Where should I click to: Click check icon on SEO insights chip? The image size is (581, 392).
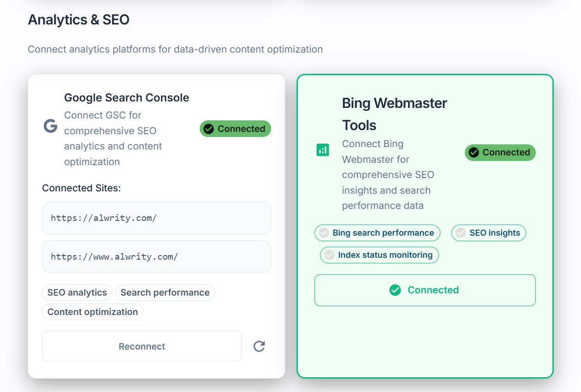pyautogui.click(x=461, y=233)
